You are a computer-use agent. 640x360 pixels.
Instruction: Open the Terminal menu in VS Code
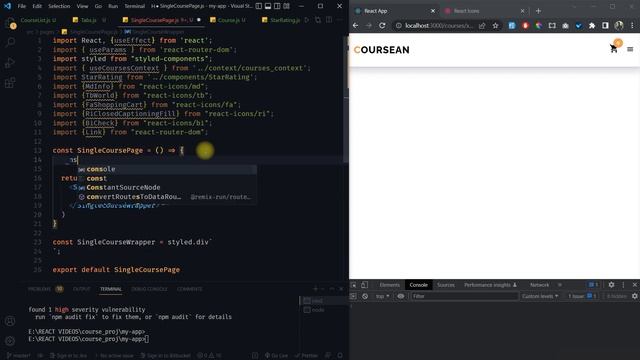click(134, 6)
